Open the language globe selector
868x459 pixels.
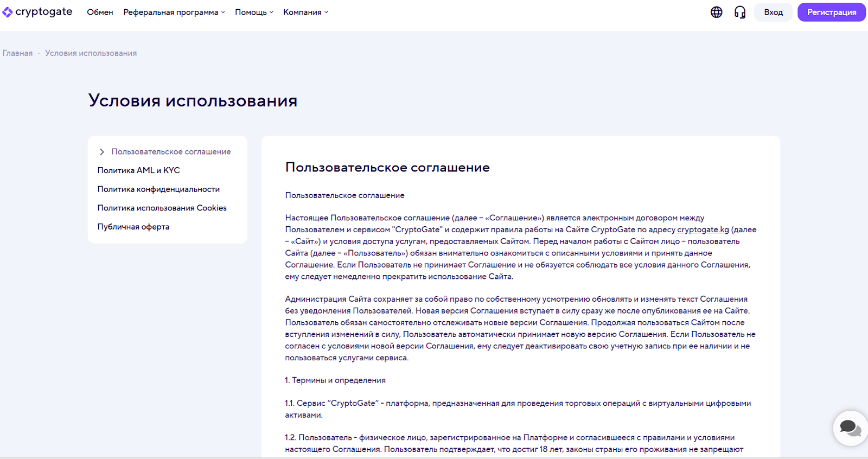click(x=716, y=12)
